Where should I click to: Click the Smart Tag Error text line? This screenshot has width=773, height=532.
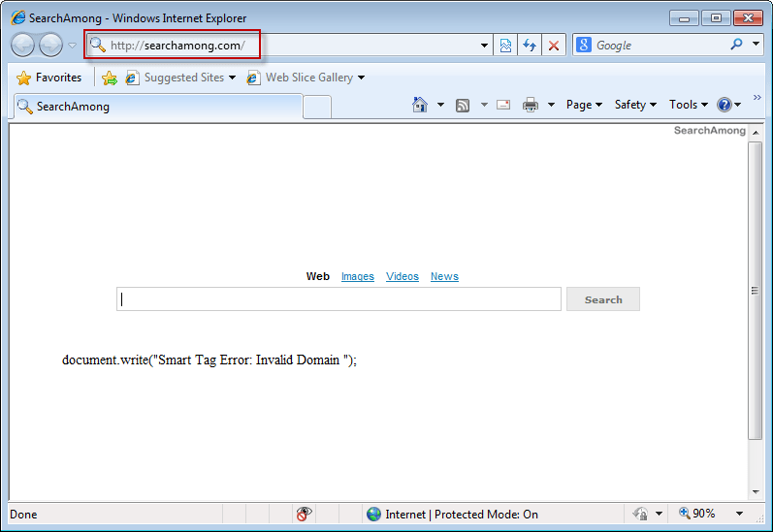coord(209,360)
